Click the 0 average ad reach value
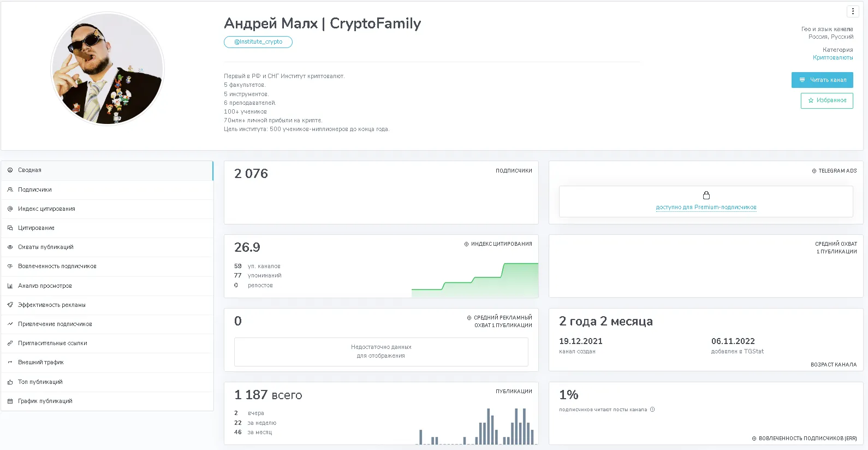The width and height of the screenshot is (868, 450). pyautogui.click(x=238, y=321)
